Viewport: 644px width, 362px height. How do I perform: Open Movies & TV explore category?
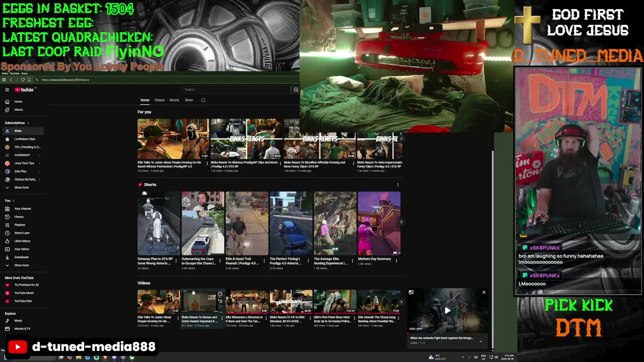(23, 328)
